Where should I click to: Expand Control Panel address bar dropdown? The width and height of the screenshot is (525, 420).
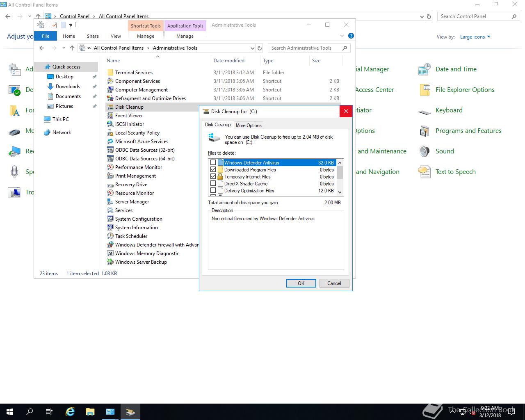422,17
